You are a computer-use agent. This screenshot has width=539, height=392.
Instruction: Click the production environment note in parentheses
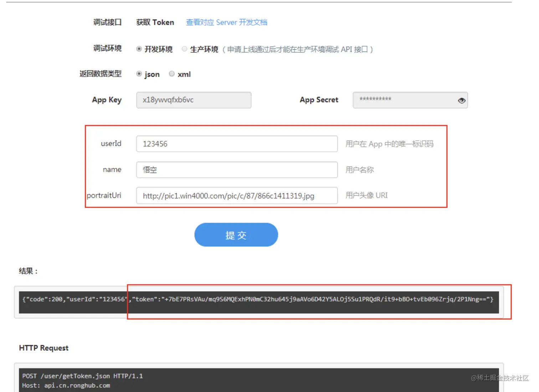[298, 49]
